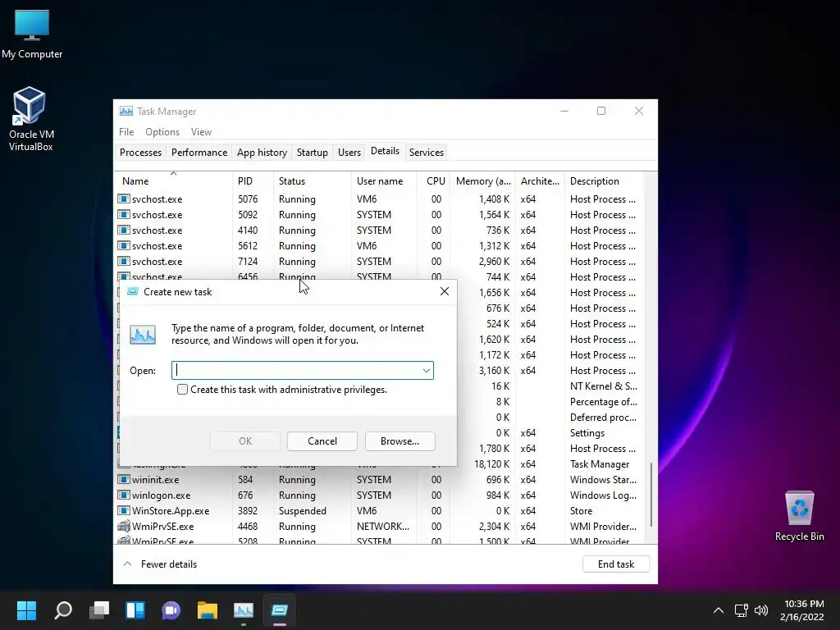Sort by the CPU column header
The width and height of the screenshot is (840, 630).
click(x=433, y=181)
